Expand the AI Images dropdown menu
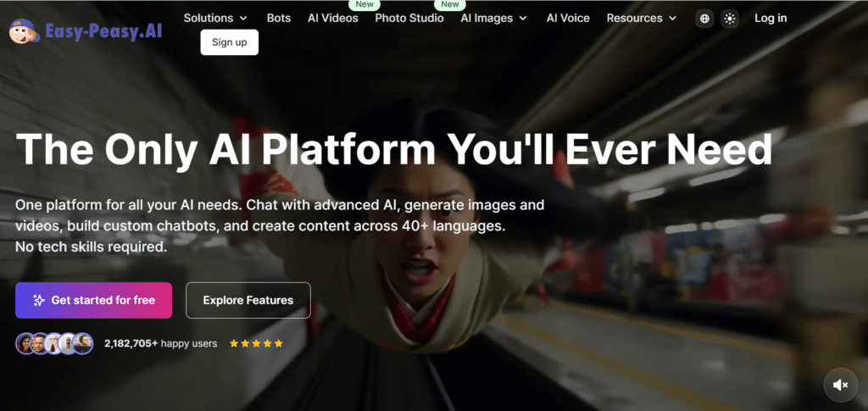Image resolution: width=868 pixels, height=411 pixels. [493, 18]
